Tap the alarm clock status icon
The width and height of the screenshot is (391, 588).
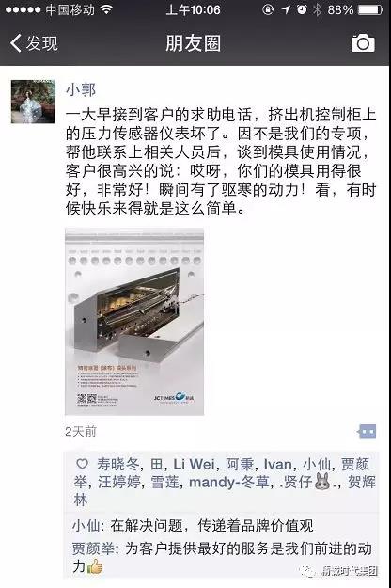pyautogui.click(x=302, y=9)
